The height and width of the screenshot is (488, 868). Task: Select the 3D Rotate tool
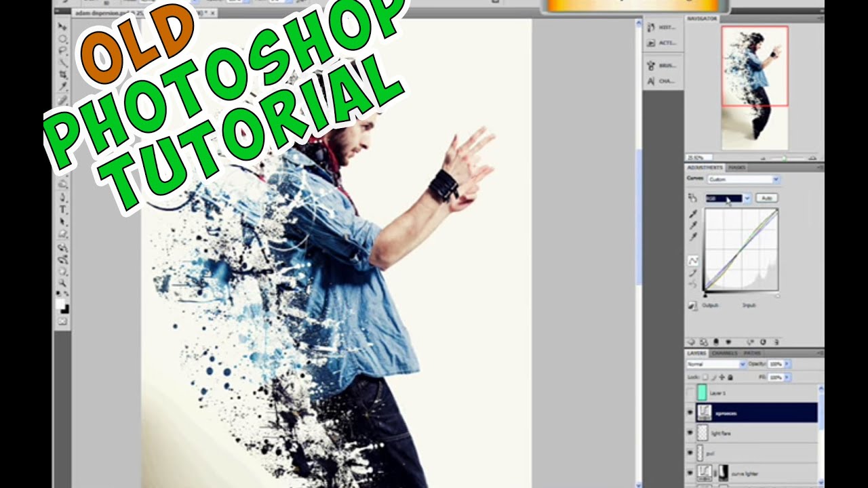click(62, 247)
